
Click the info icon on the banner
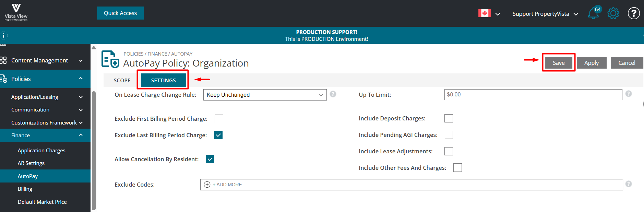click(3, 35)
